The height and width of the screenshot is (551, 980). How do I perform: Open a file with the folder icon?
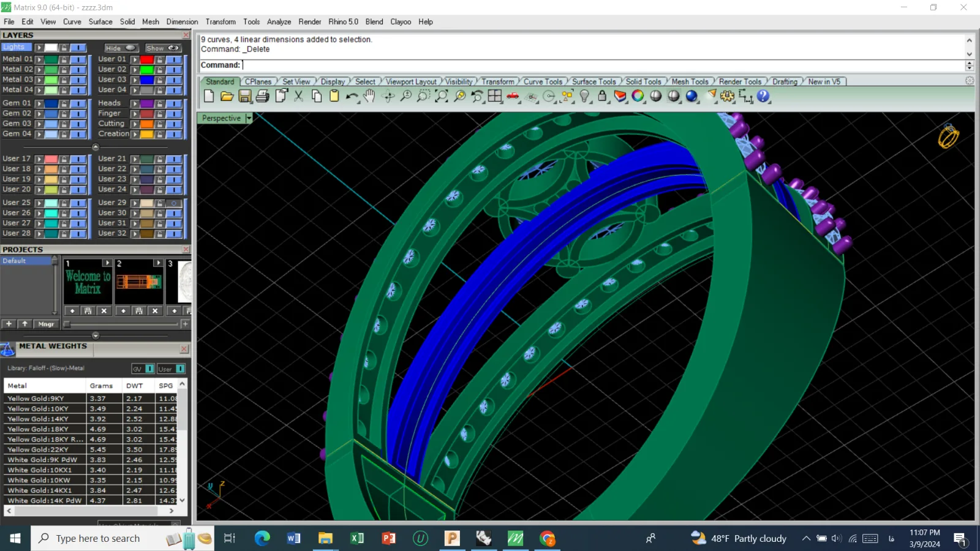tap(227, 96)
